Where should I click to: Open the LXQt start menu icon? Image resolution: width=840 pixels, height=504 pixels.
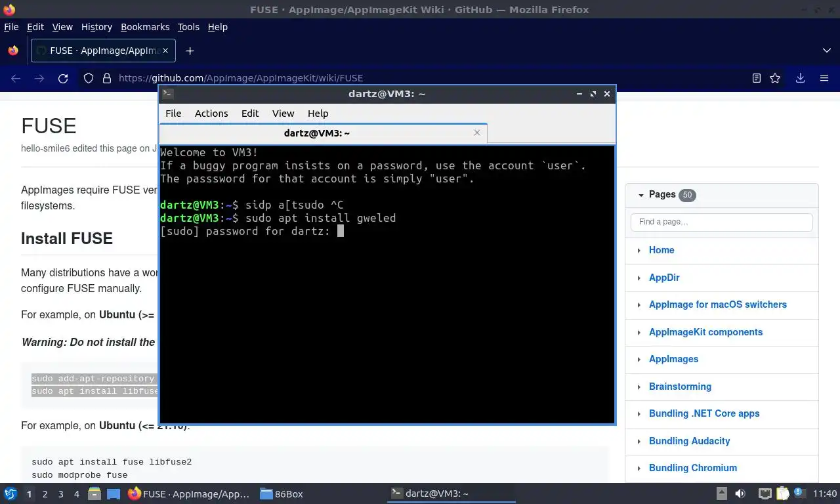pos(10,493)
